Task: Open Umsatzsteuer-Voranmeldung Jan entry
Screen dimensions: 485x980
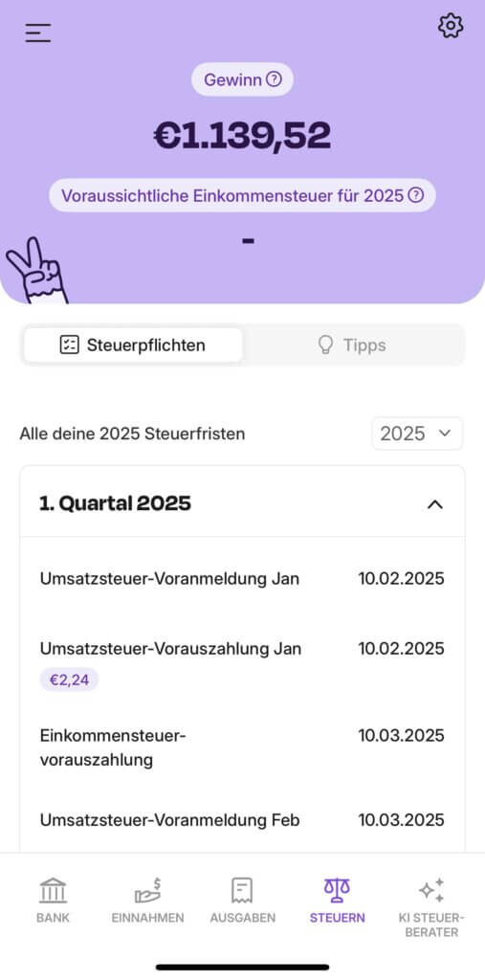Action: tap(243, 579)
